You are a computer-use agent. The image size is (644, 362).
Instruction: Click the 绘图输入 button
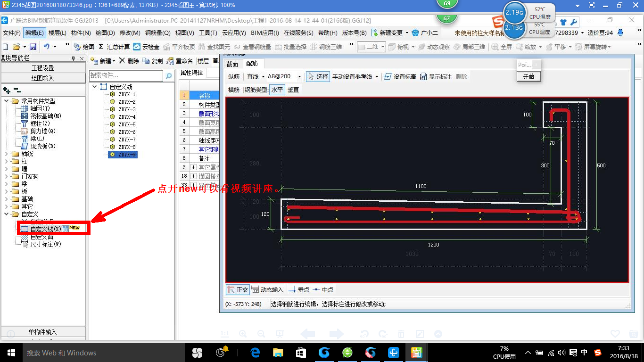[43, 78]
